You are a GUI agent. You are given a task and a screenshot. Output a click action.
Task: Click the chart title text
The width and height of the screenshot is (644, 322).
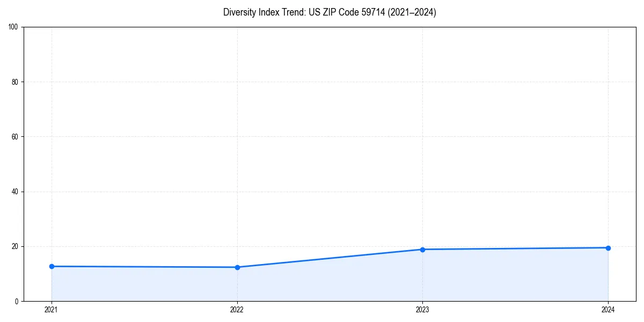[330, 12]
